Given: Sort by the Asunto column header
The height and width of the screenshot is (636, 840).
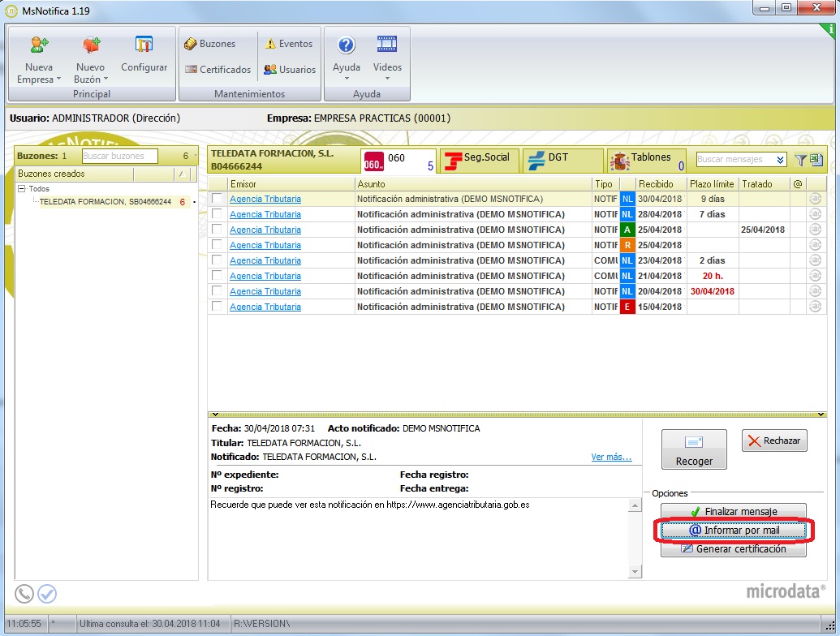Looking at the screenshot, I should pyautogui.click(x=472, y=184).
